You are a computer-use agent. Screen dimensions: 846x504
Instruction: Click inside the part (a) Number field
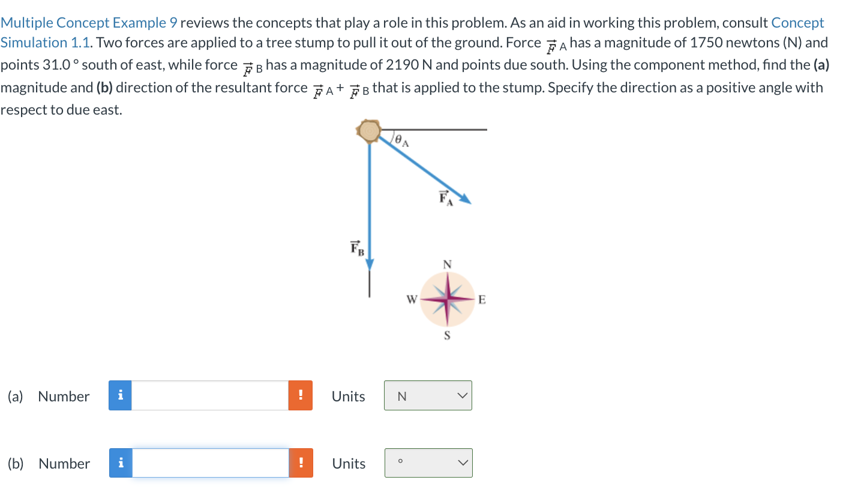tap(210, 396)
